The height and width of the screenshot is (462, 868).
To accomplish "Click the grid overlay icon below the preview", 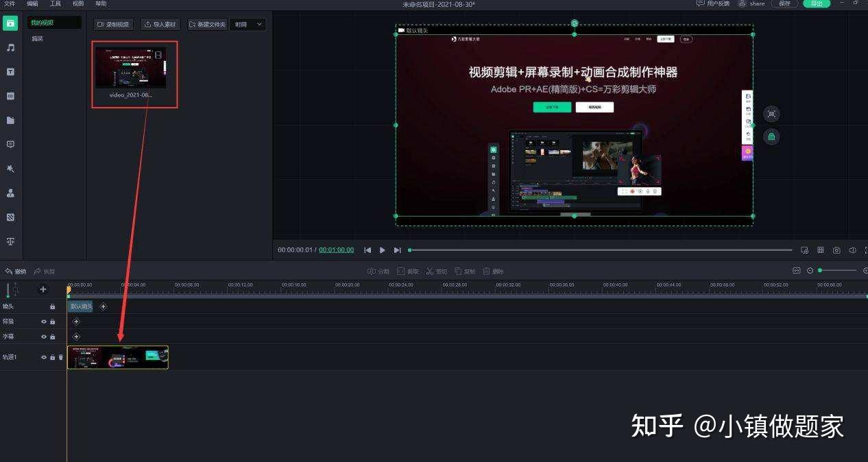I will (821, 250).
